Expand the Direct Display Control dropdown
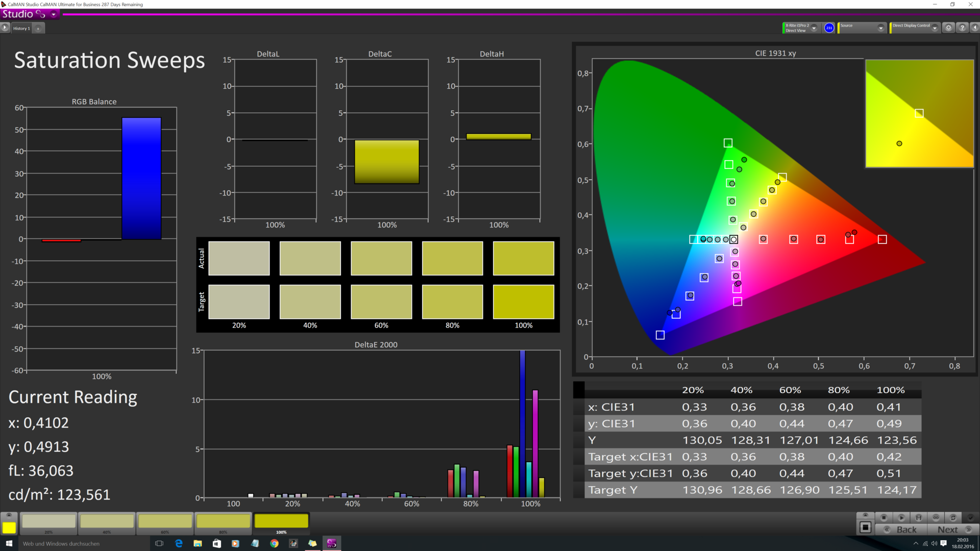This screenshot has width=980, height=551. tap(935, 28)
